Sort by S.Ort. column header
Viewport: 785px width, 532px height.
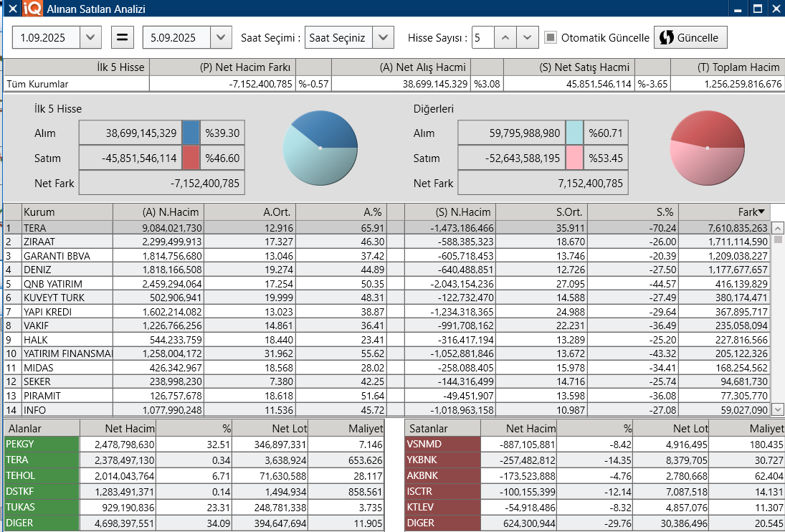coord(542,212)
